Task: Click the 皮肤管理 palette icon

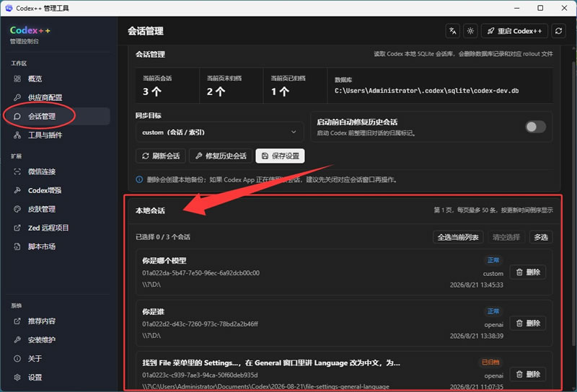Action: tap(17, 209)
